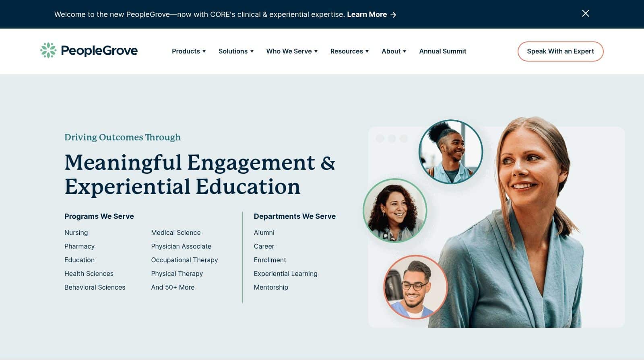Open the Mentorship department link
This screenshot has height=362, width=644.
click(271, 287)
